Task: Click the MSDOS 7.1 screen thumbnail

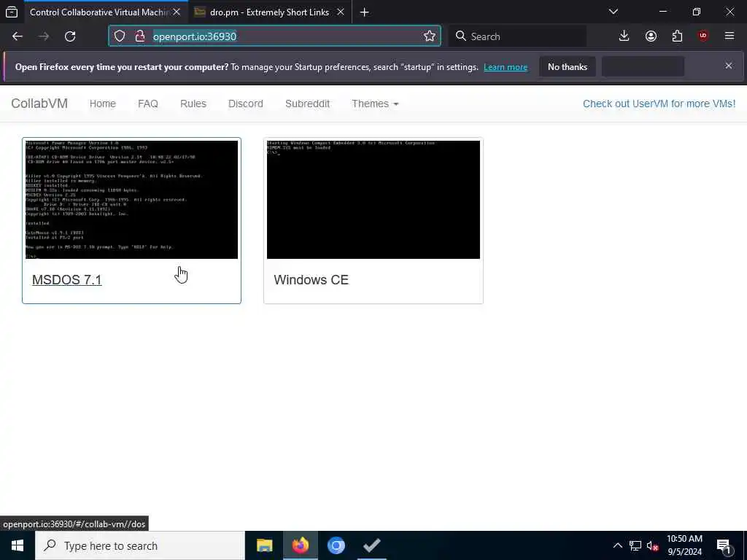Action: (x=131, y=200)
